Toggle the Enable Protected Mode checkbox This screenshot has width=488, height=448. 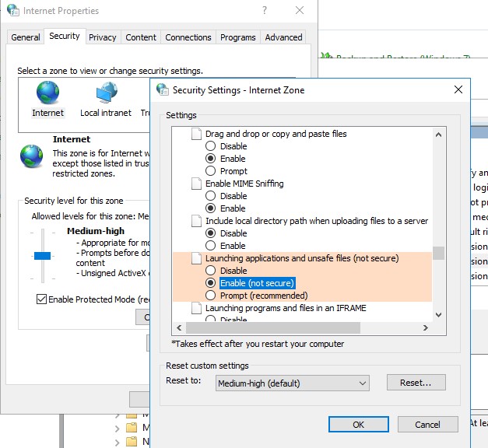pos(41,299)
